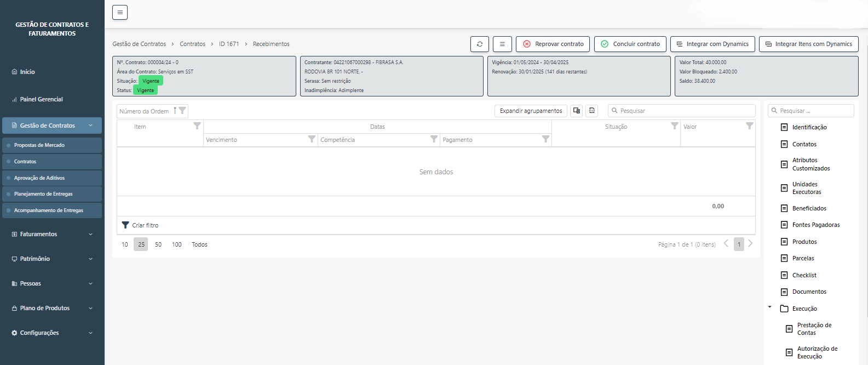Image resolution: width=868 pixels, height=365 pixels.
Task: Click the filter icon on Situação column
Action: click(x=674, y=126)
